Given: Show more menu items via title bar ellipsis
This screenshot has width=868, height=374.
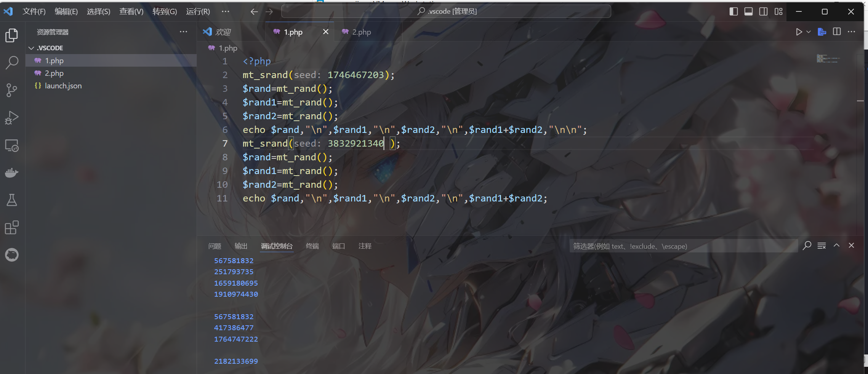Looking at the screenshot, I should coord(226,11).
